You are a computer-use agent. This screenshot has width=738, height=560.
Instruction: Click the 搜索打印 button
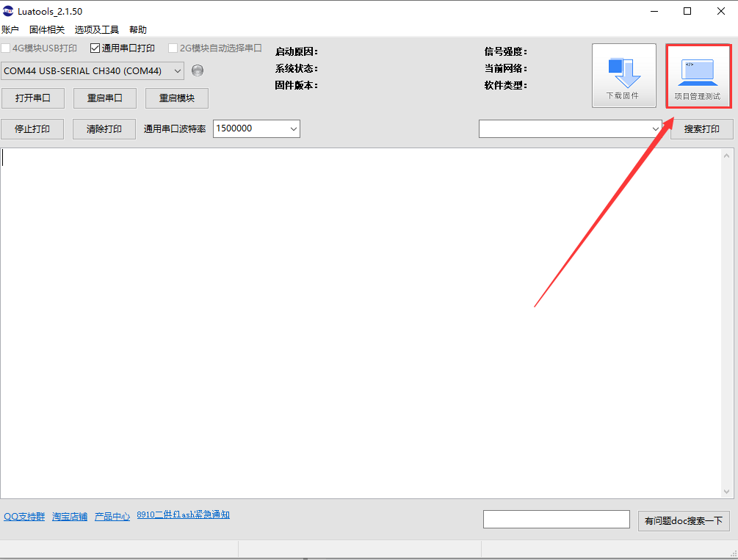pyautogui.click(x=701, y=129)
